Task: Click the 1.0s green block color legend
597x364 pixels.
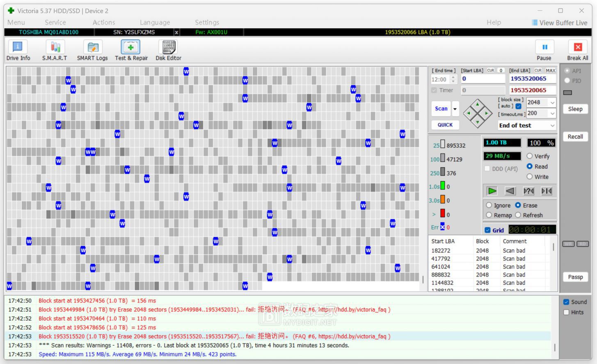Action: (x=443, y=186)
